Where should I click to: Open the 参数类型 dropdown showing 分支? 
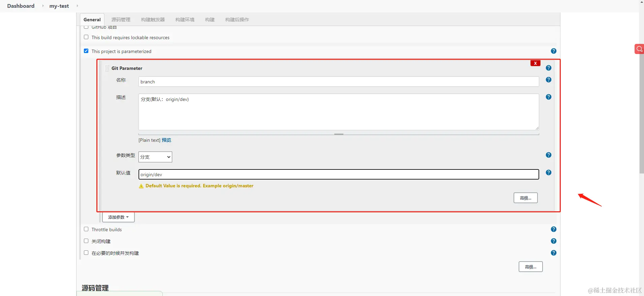[x=155, y=157]
